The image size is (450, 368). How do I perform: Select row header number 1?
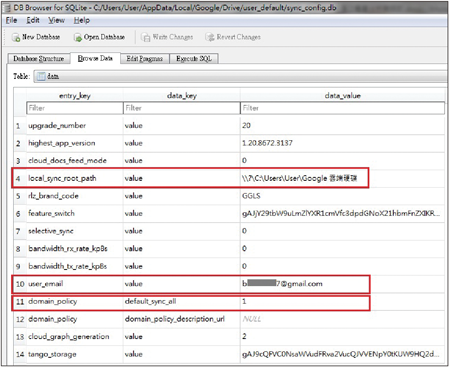(x=19, y=126)
